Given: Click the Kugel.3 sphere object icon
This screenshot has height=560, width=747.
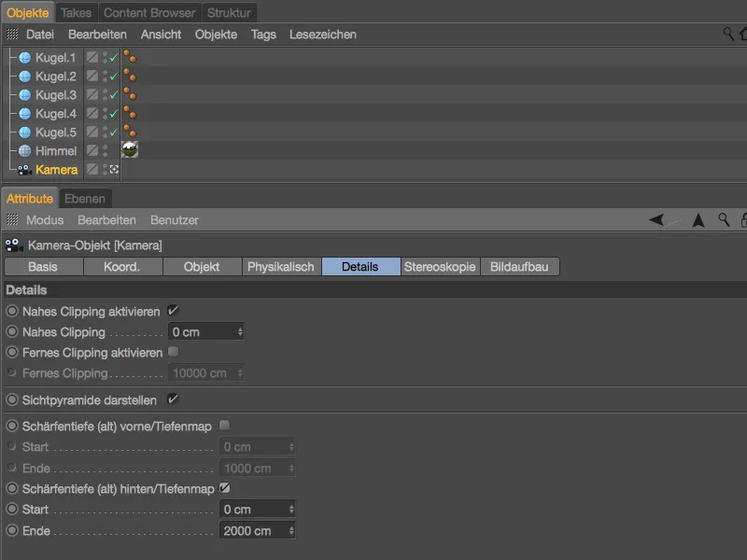Looking at the screenshot, I should click(25, 95).
